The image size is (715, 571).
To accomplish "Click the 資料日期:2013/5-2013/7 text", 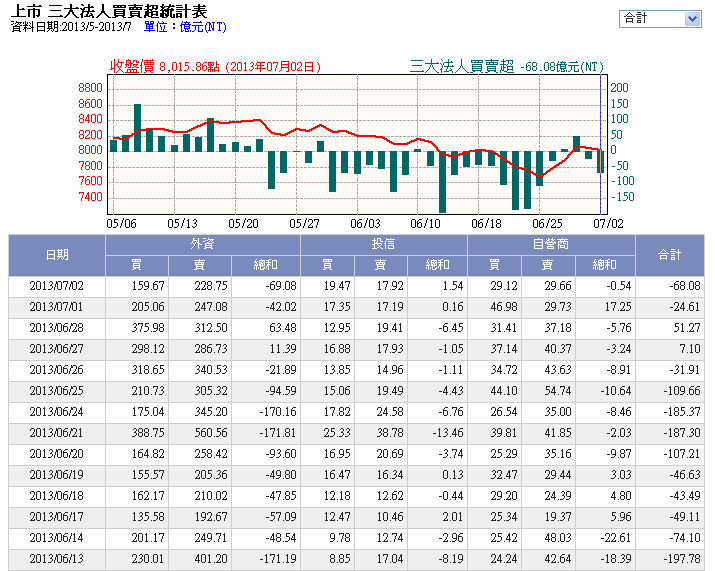I will [71, 27].
